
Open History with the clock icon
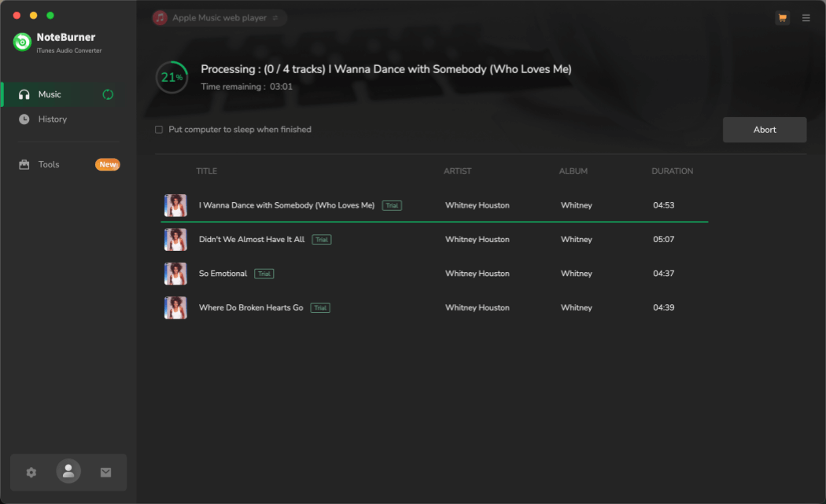pyautogui.click(x=24, y=119)
